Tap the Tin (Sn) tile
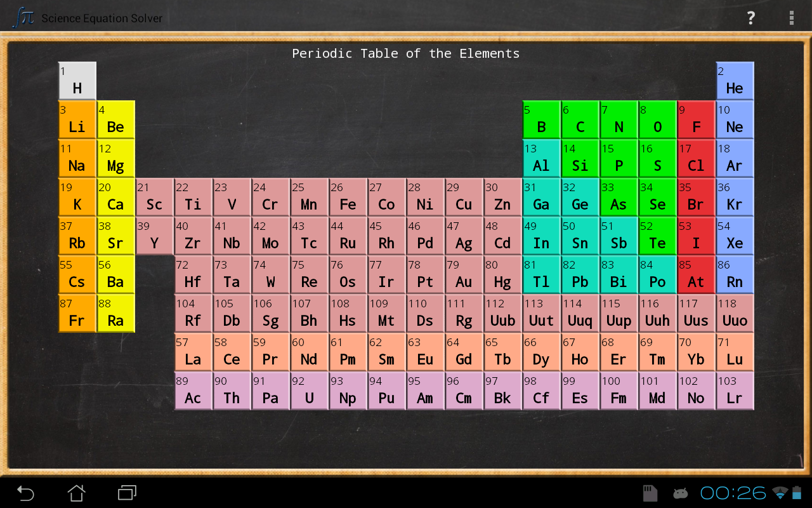812x508 pixels. [x=580, y=236]
